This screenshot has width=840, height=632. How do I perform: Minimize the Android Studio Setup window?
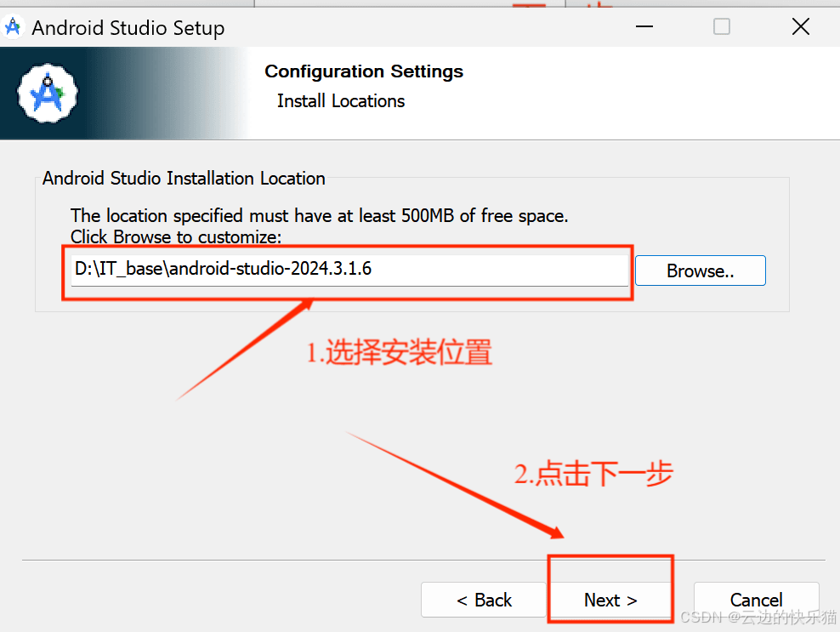[644, 26]
